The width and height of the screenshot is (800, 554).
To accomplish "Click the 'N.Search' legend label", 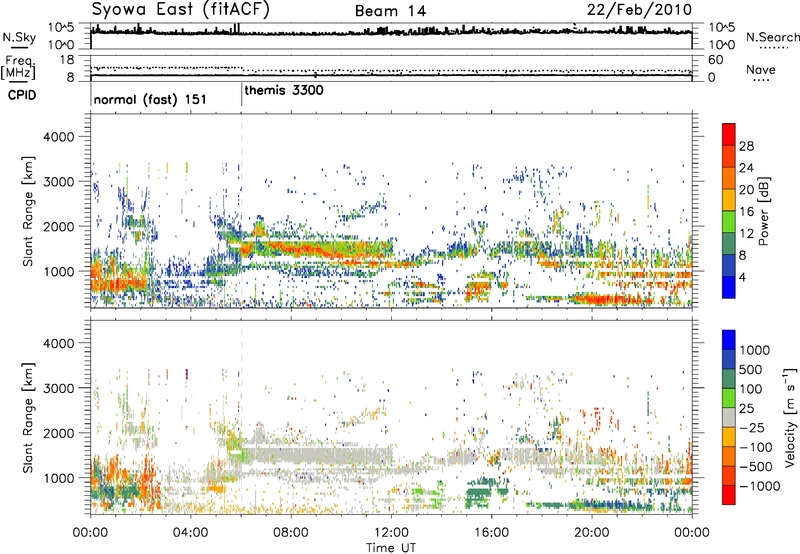I will 772,37.
